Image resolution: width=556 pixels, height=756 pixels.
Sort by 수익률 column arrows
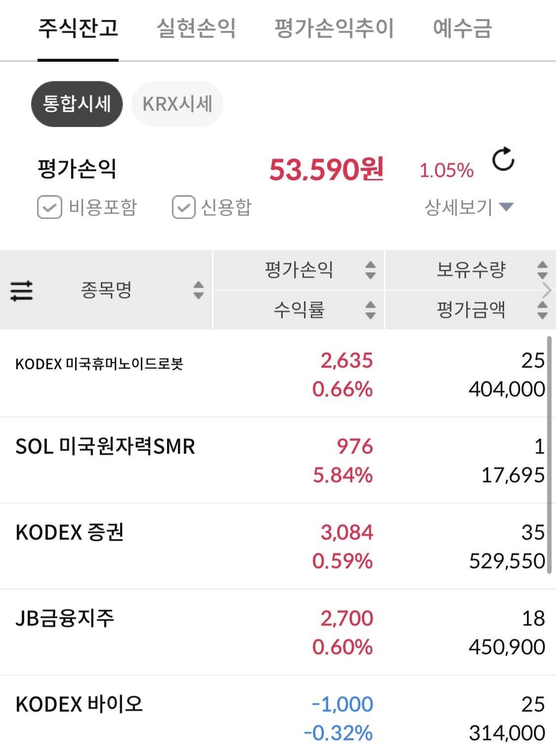click(370, 310)
